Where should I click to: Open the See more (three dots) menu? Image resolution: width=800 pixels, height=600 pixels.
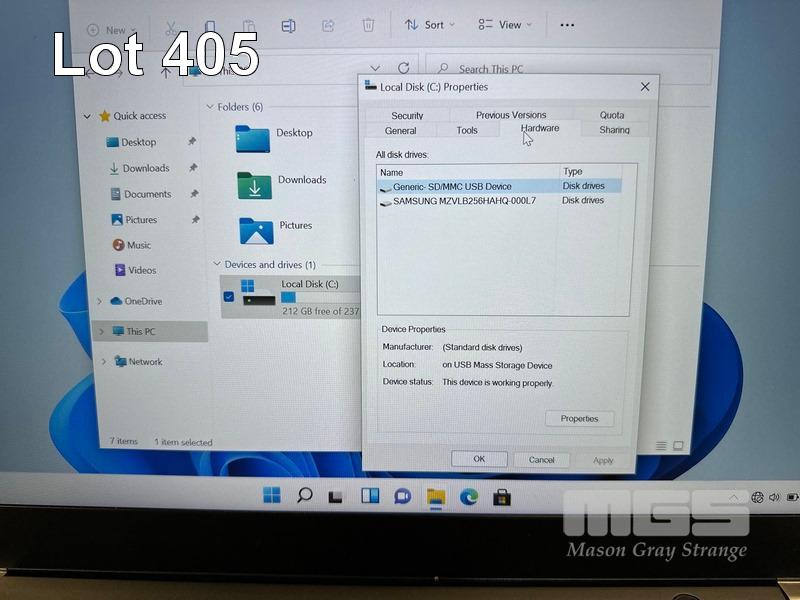pyautogui.click(x=567, y=25)
